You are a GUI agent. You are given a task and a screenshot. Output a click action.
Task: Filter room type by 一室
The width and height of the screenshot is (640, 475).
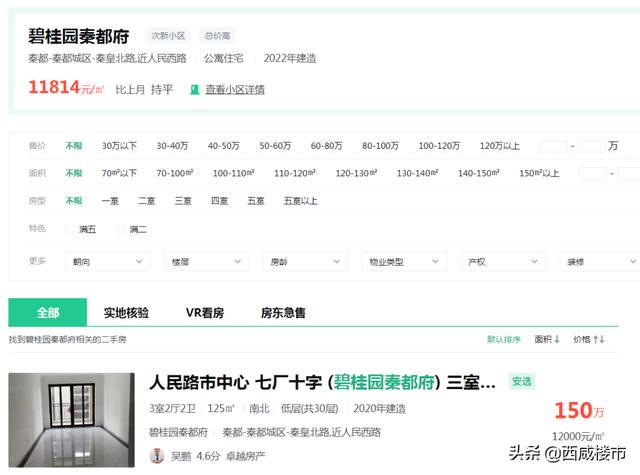click(x=110, y=201)
